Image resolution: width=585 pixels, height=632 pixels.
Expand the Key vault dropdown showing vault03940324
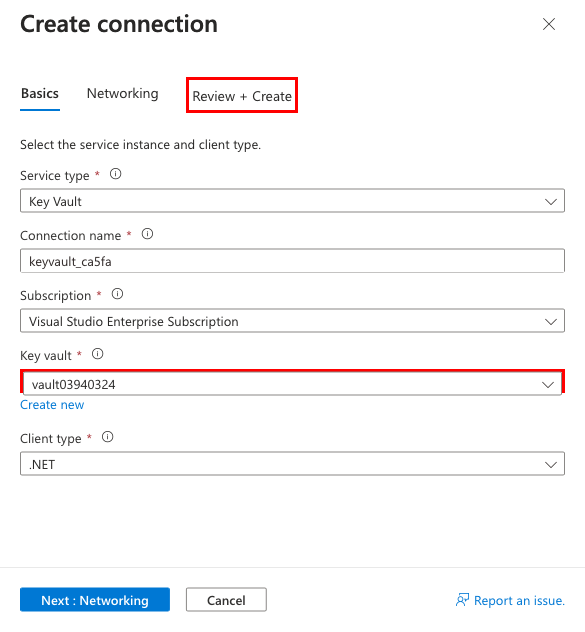click(x=292, y=384)
